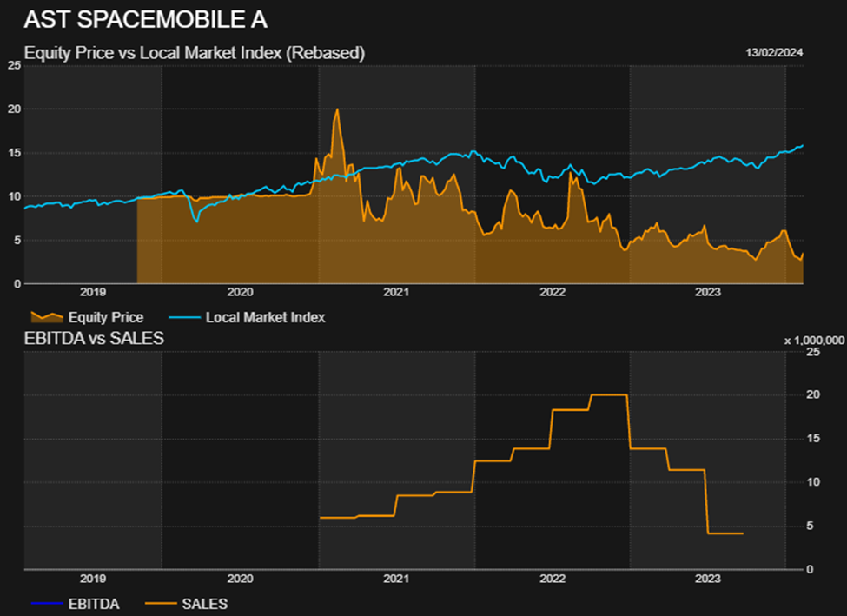Click 2021 on the equity price chart axis
This screenshot has width=847, height=616.
396,292
